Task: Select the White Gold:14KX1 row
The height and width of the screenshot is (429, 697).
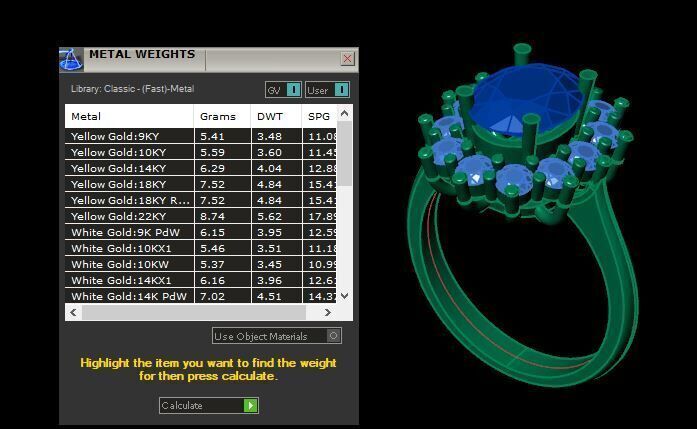Action: [200, 280]
